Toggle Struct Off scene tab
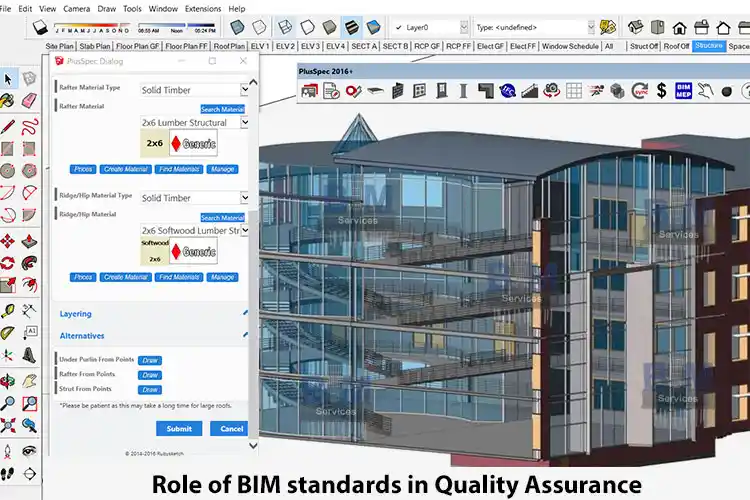The height and width of the screenshot is (500, 750). (x=643, y=46)
